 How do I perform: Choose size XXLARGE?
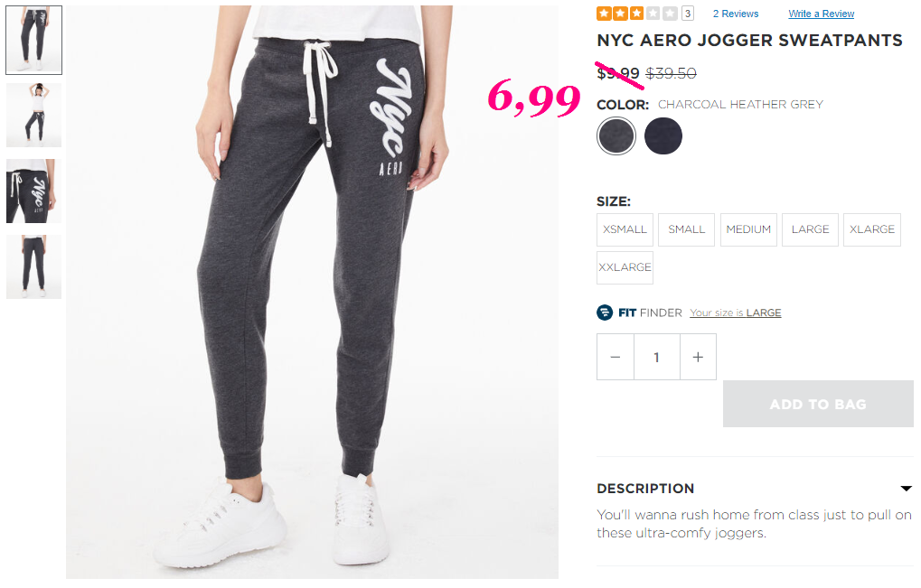pos(625,267)
